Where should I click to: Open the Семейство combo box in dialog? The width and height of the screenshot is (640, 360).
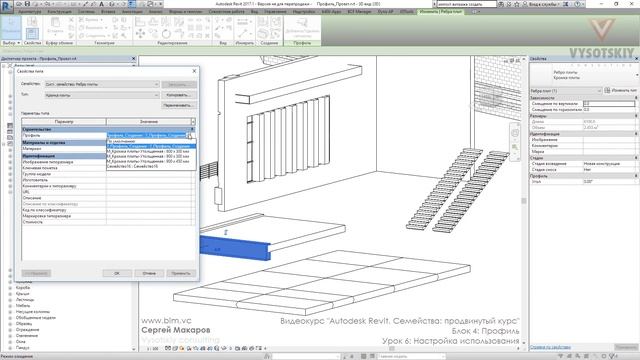[102, 84]
